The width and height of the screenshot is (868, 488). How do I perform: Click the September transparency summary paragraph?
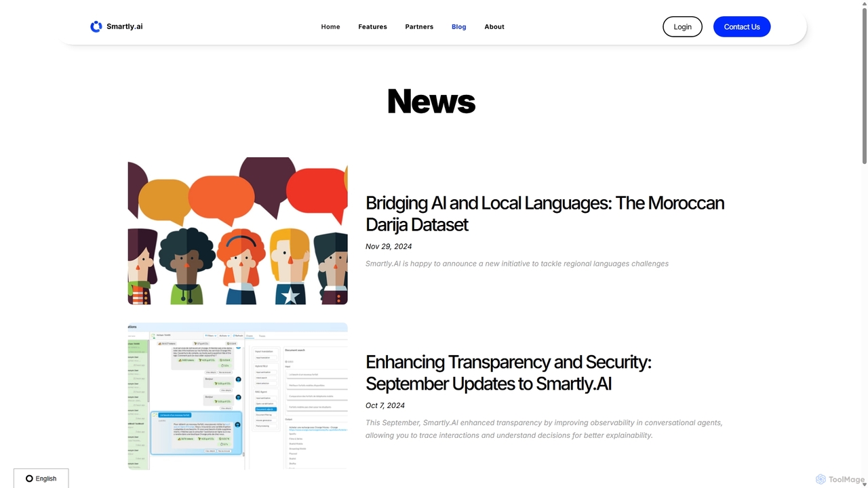tap(544, 429)
